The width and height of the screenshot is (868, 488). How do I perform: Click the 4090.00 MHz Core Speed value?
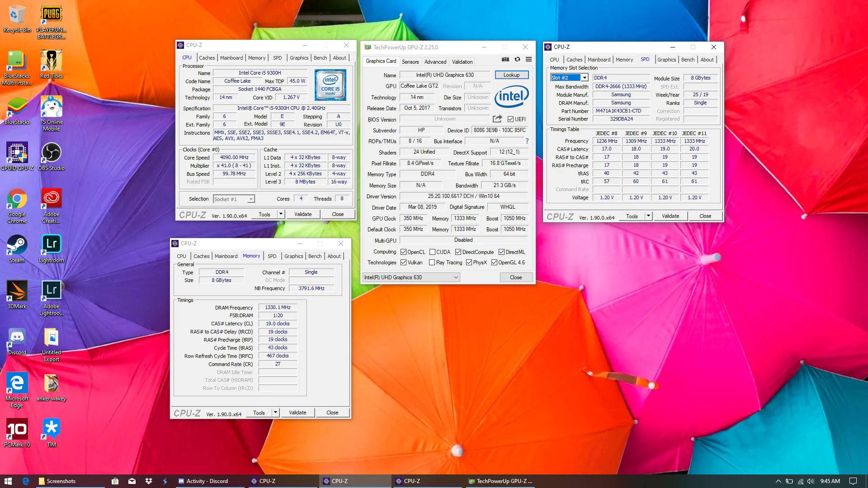[x=234, y=157]
